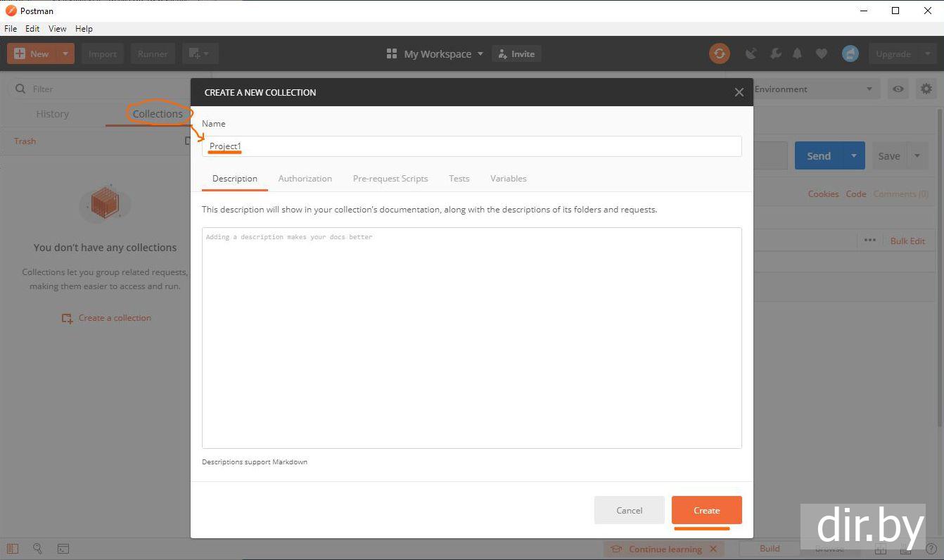The width and height of the screenshot is (944, 560).
Task: Cancel the new collection dialog
Action: tap(629, 510)
